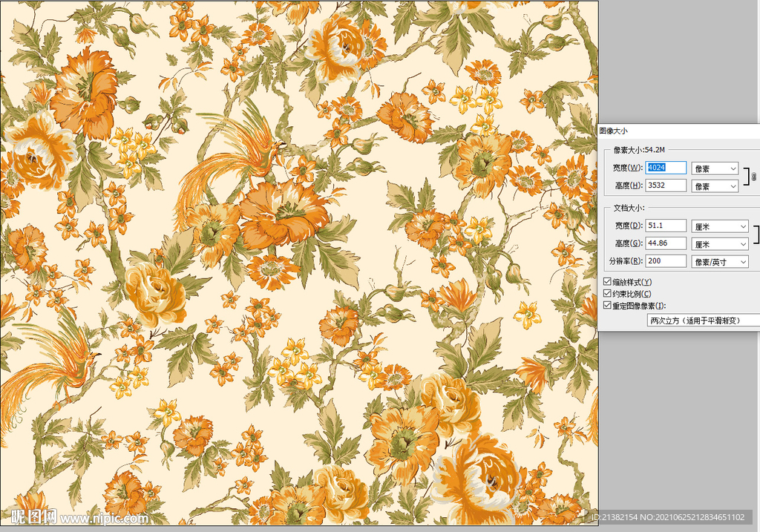Expand the document width unit dropdown (厘米)
The image size is (760, 532).
pyautogui.click(x=719, y=226)
